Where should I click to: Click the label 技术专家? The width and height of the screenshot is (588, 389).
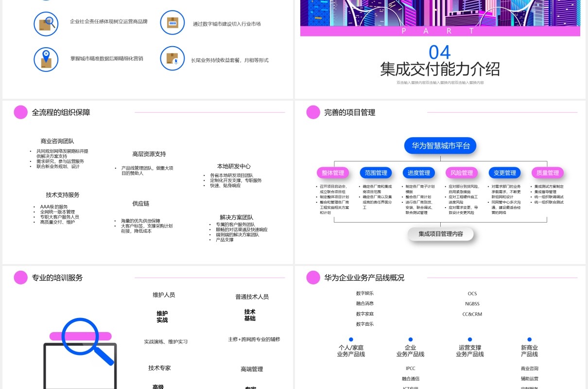tap(159, 368)
